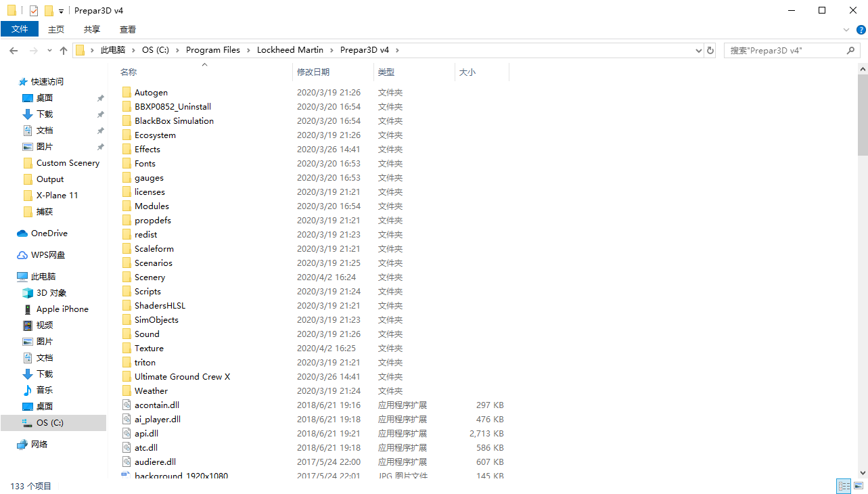Select the SimObjects folder icon

pos(126,320)
